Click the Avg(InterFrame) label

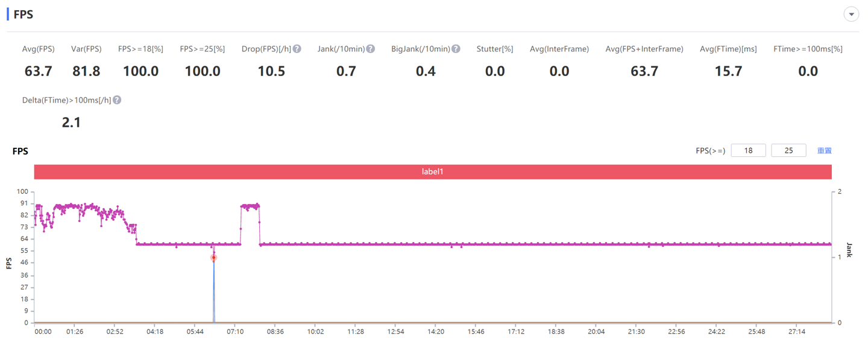click(x=559, y=49)
